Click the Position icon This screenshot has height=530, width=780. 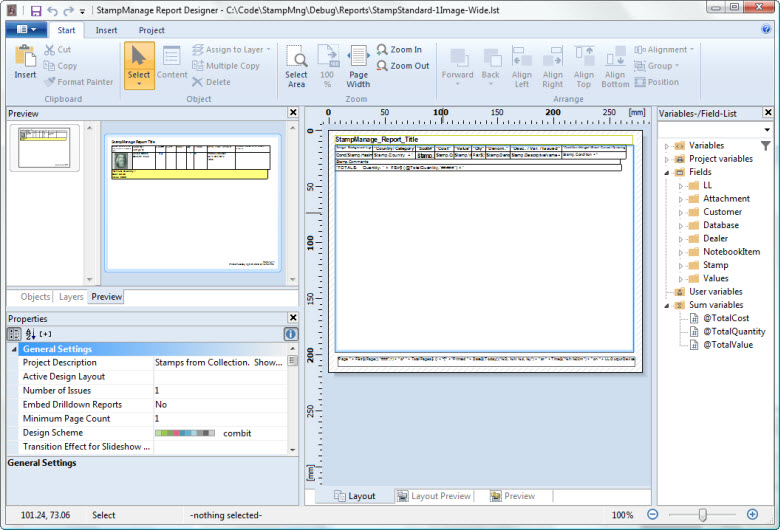click(x=640, y=82)
